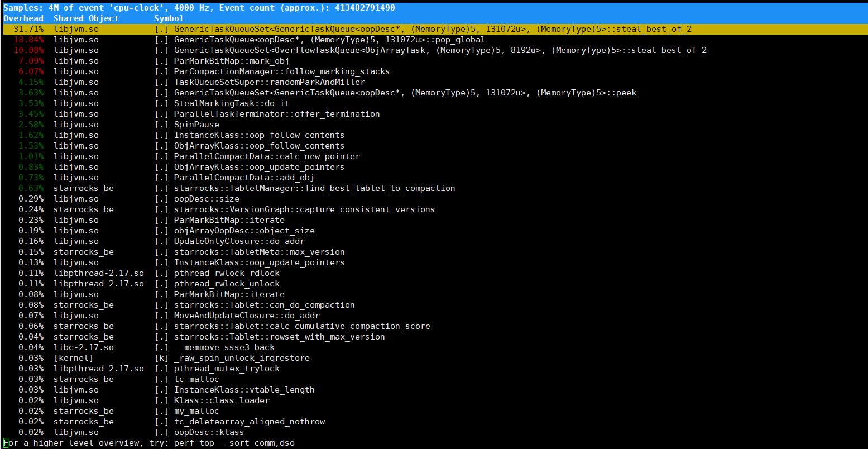Select the tc_malloc symbol row
Viewport: 868px width, 449px height.
click(196, 379)
